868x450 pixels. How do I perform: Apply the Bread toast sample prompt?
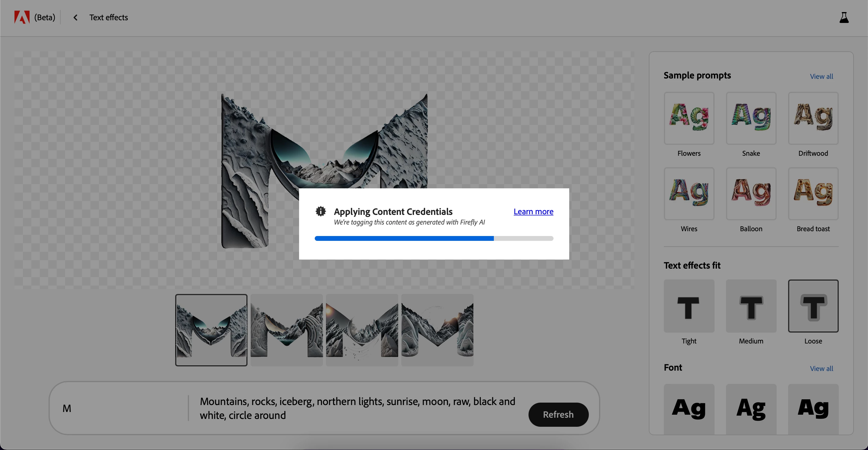[813, 194]
